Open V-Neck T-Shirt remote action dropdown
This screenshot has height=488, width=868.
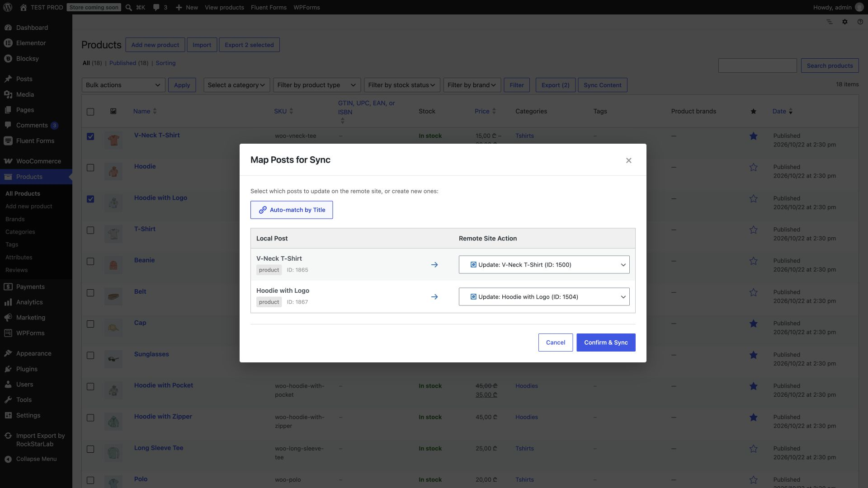[x=544, y=265]
